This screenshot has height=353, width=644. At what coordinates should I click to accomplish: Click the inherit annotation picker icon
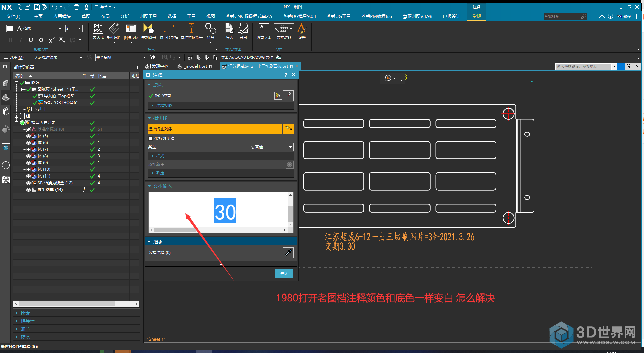coord(288,253)
